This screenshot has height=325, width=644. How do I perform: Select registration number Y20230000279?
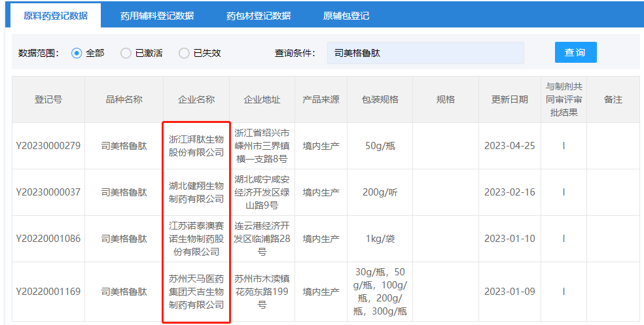[48, 146]
